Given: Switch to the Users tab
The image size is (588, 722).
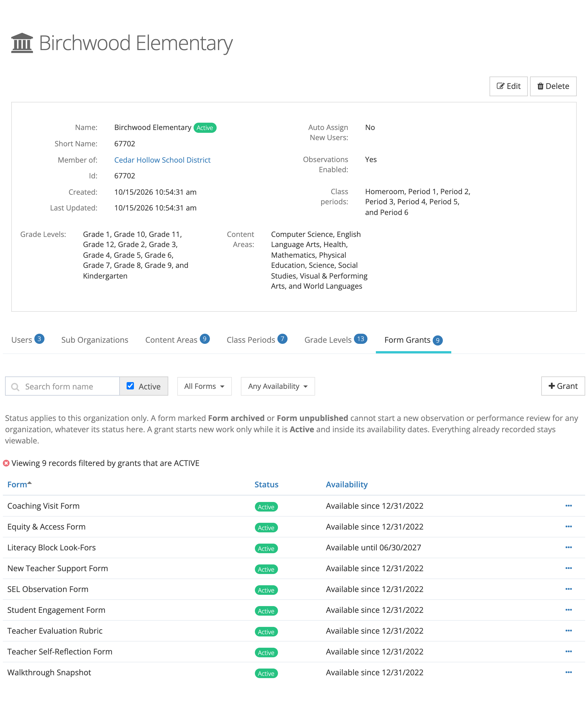Looking at the screenshot, I should [x=28, y=340].
